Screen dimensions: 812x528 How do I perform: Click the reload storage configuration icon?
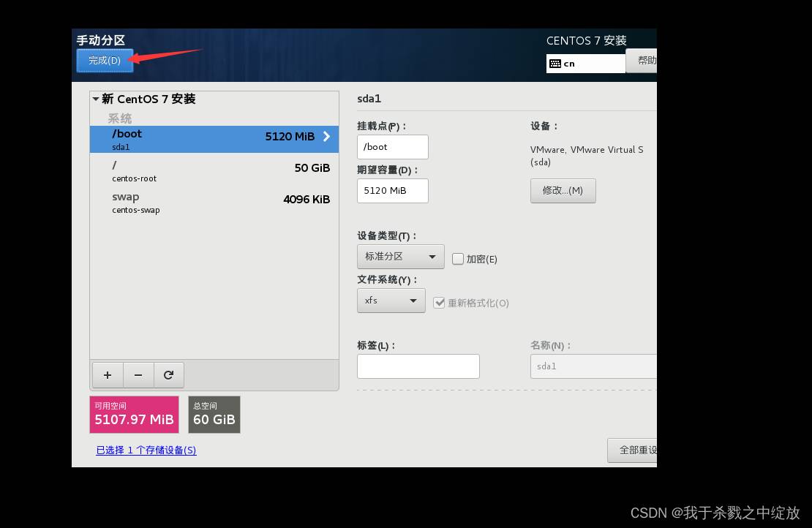pos(169,375)
